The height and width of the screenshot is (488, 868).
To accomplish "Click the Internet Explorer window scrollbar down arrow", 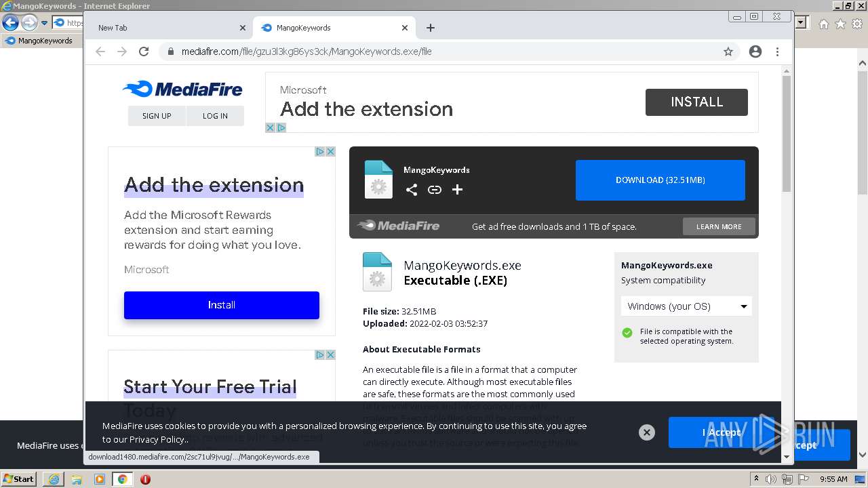I will 863,455.
